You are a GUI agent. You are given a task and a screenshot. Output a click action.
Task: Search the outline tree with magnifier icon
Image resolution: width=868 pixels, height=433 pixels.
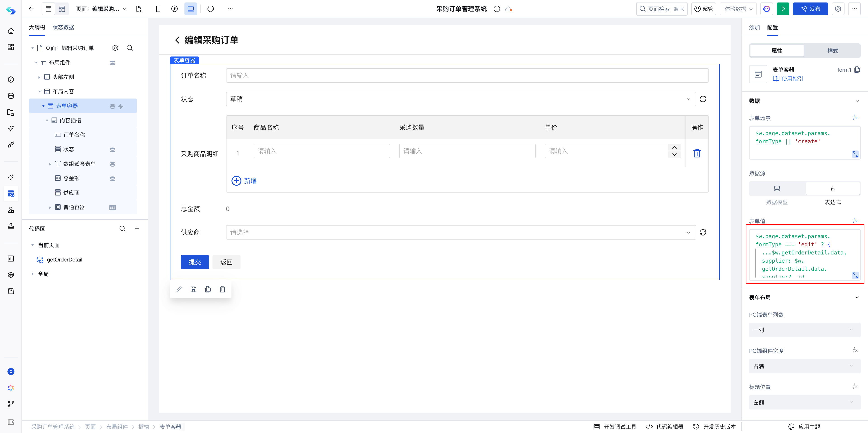(x=130, y=48)
